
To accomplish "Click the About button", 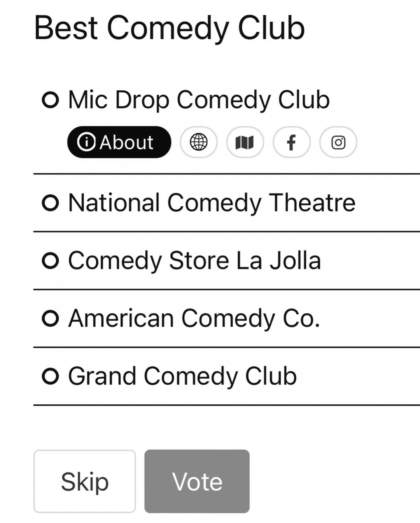I will [x=119, y=142].
